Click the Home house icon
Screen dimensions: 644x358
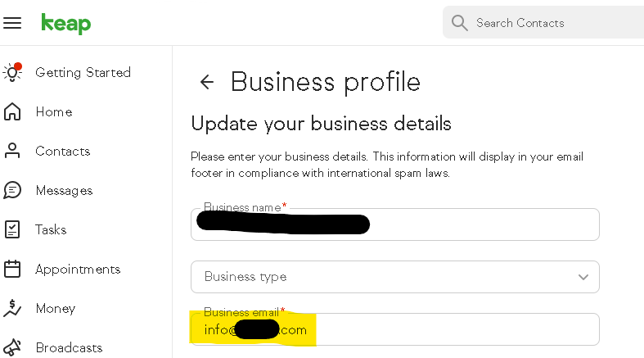(x=12, y=111)
